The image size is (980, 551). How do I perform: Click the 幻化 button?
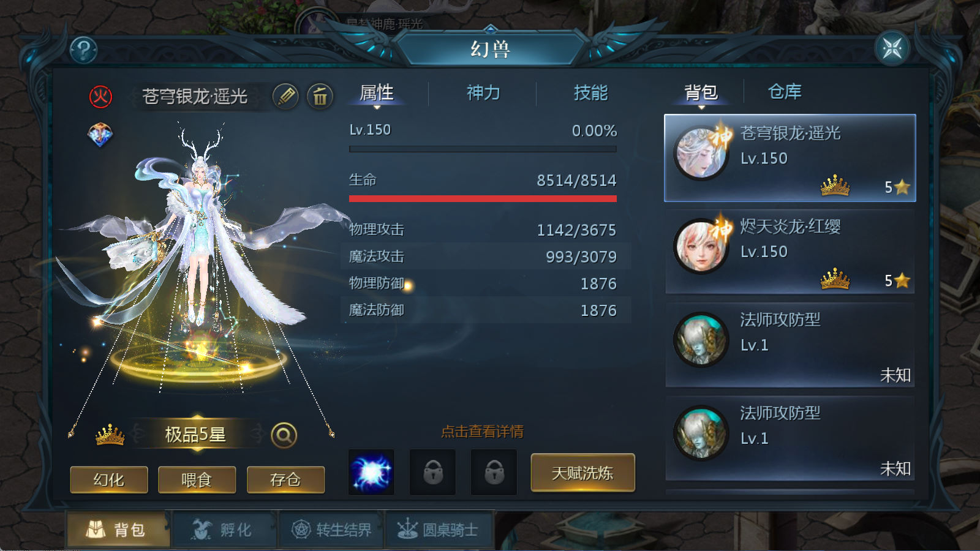pos(108,479)
